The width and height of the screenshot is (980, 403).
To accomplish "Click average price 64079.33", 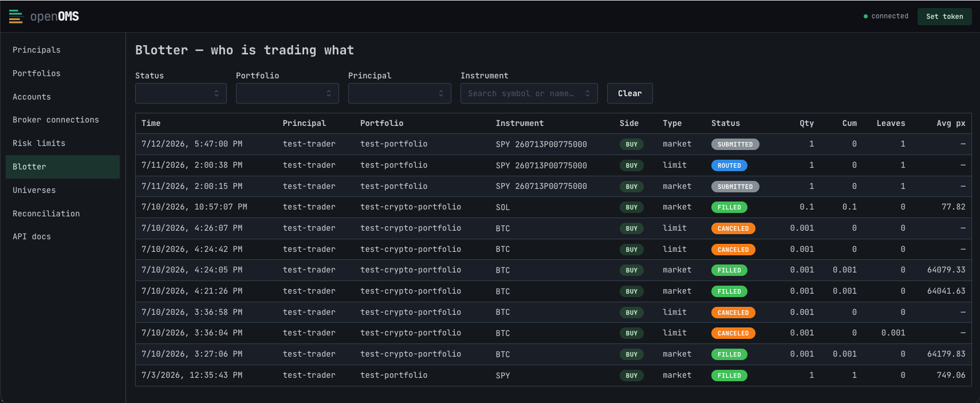I will tap(946, 270).
